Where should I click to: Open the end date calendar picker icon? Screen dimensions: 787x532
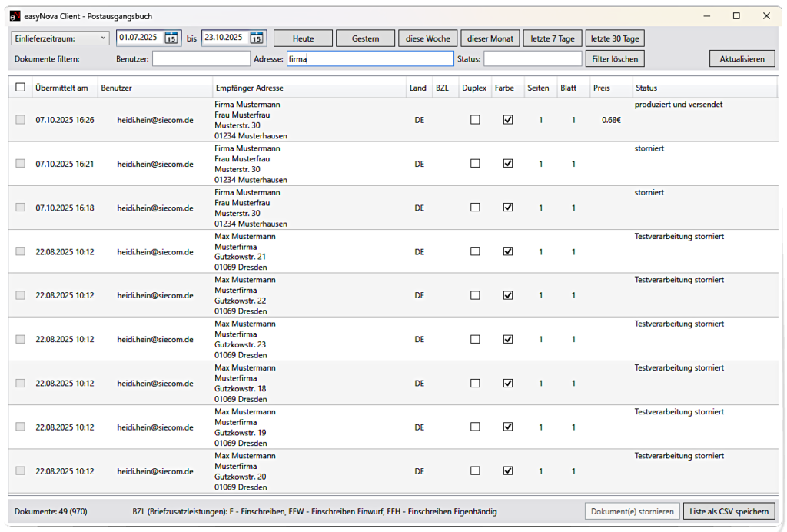[x=257, y=38]
